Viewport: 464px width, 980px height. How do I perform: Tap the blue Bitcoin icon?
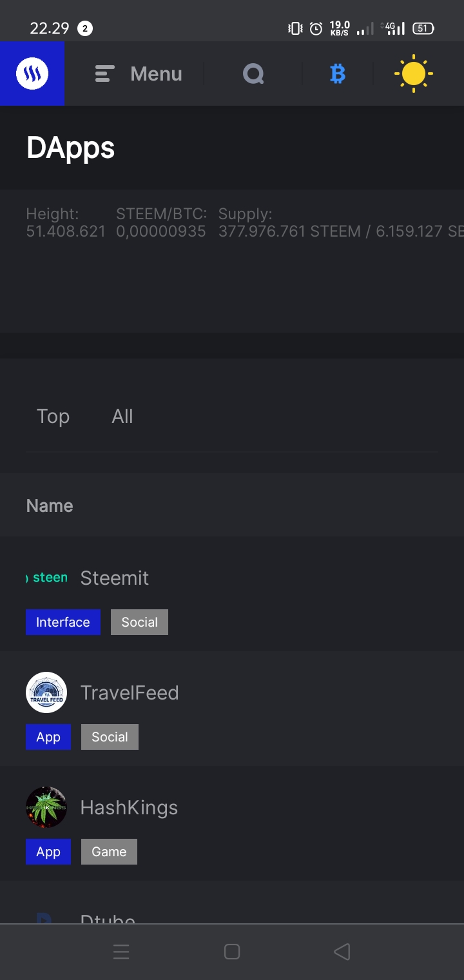click(337, 74)
